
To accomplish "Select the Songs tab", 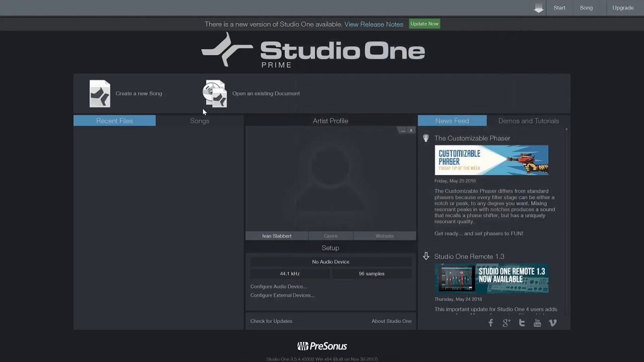I will pos(200,121).
